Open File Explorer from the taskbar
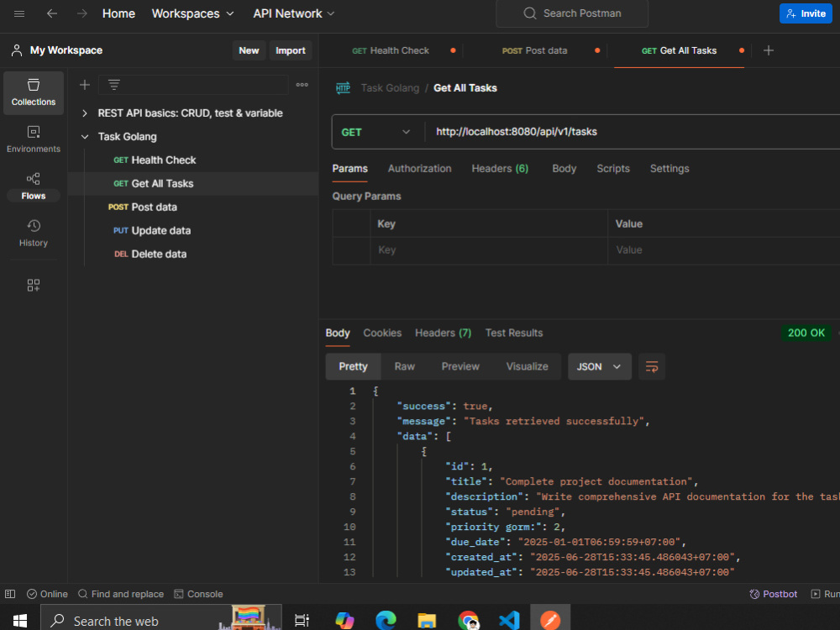Viewport: 840px width, 630px height. [x=427, y=621]
